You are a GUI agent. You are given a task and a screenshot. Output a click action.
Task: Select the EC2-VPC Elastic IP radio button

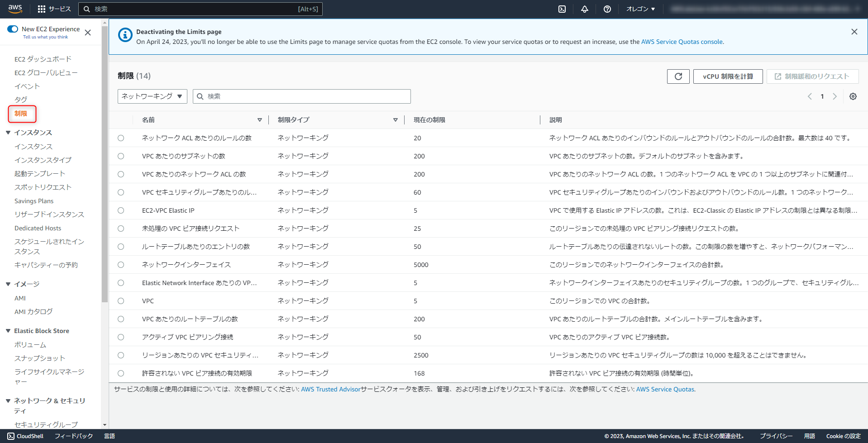[x=120, y=210]
